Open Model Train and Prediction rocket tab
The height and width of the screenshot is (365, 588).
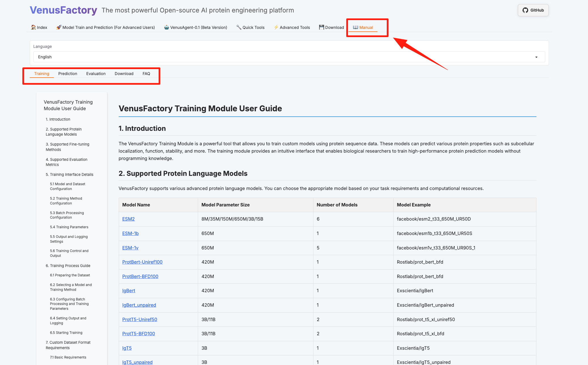click(x=105, y=27)
